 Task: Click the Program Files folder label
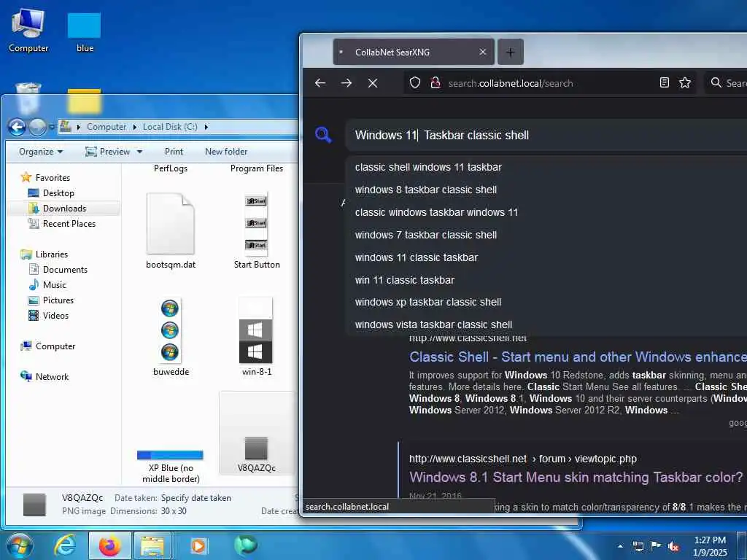click(x=256, y=168)
